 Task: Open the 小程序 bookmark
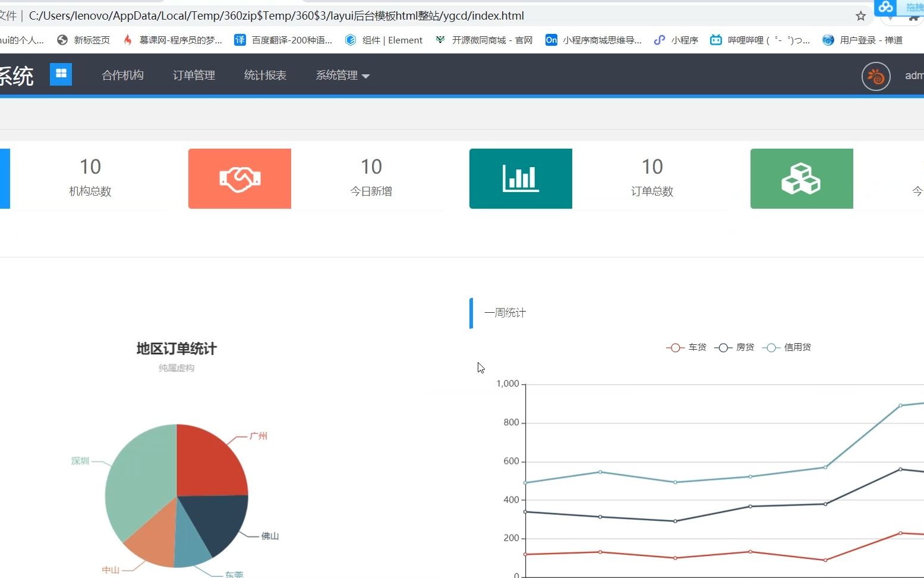676,40
